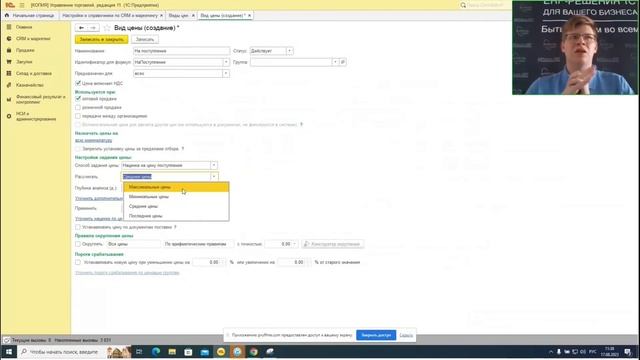The height and width of the screenshot is (360, 640).
Task: Select Последние цены from list
Action: (x=176, y=216)
